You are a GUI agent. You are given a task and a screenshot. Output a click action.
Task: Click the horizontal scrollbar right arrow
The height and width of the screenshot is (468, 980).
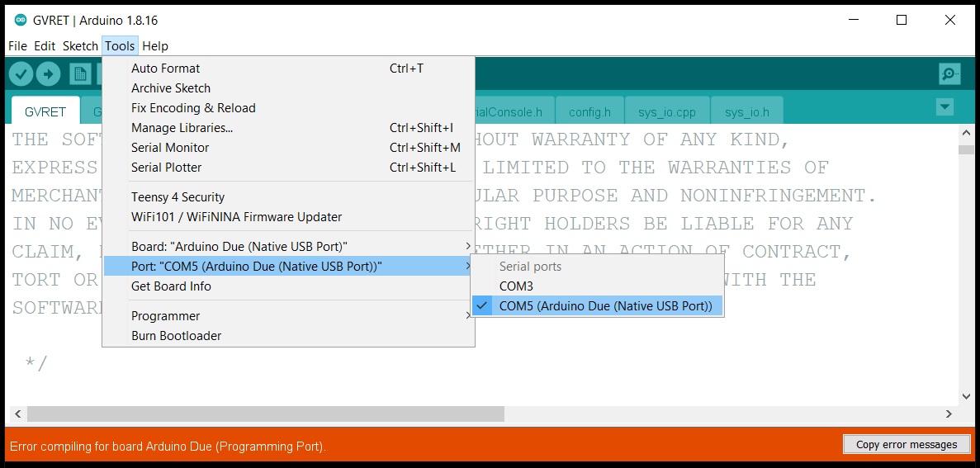pyautogui.click(x=949, y=414)
